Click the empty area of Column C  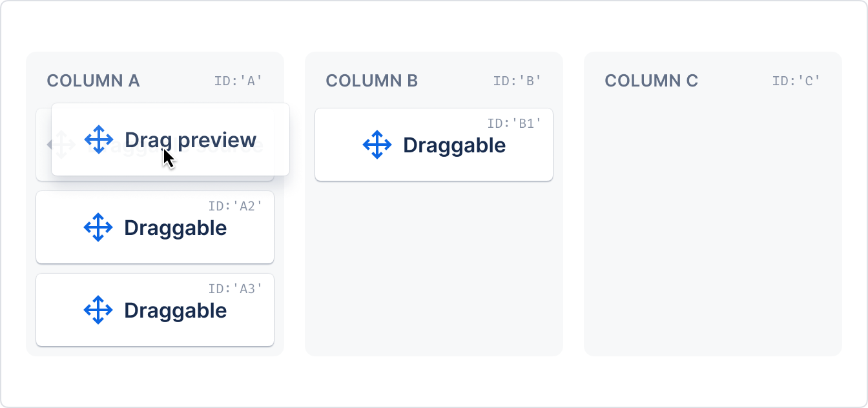point(713,226)
